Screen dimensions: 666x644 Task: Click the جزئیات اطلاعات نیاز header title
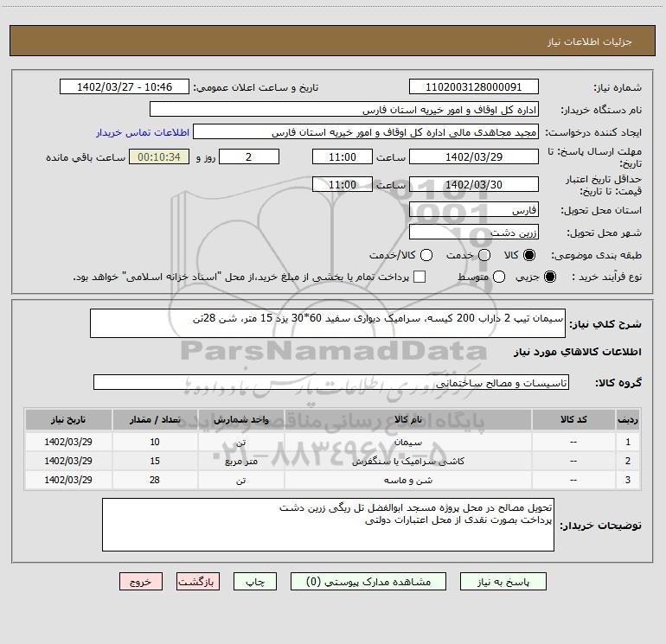click(x=590, y=41)
